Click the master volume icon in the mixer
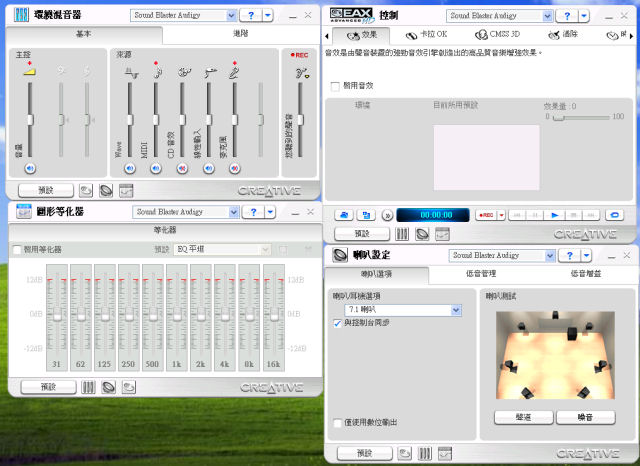 (x=29, y=71)
